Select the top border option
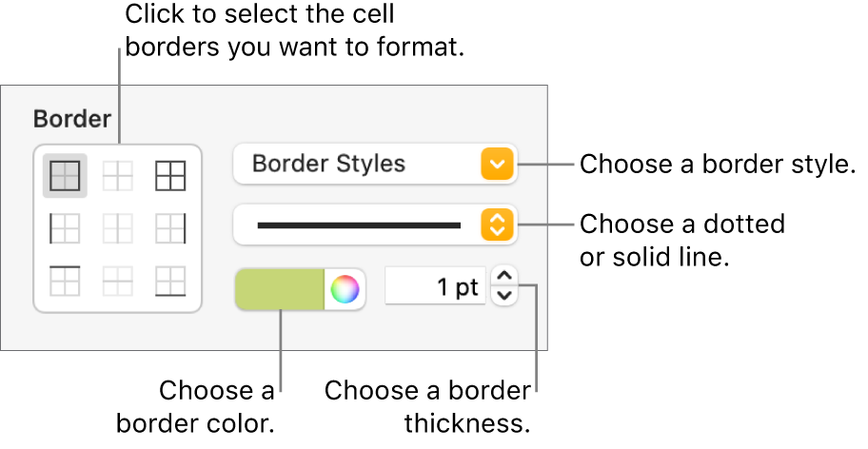Viewport: 868px width, 449px height. pyautogui.click(x=66, y=281)
